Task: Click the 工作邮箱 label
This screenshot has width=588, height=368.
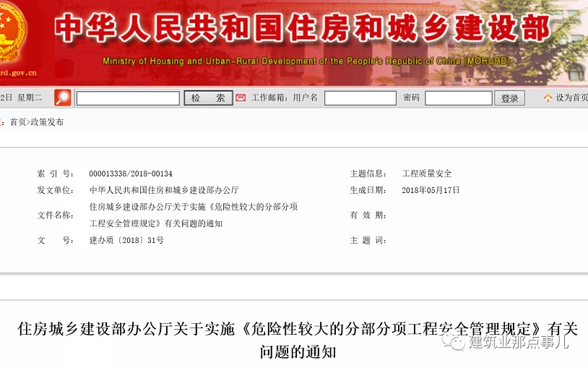Action: click(x=268, y=98)
